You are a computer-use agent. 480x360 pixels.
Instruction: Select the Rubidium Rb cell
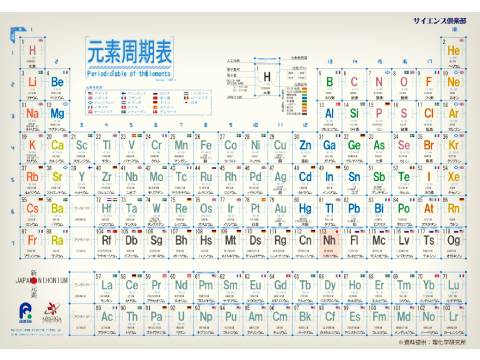click(32, 180)
